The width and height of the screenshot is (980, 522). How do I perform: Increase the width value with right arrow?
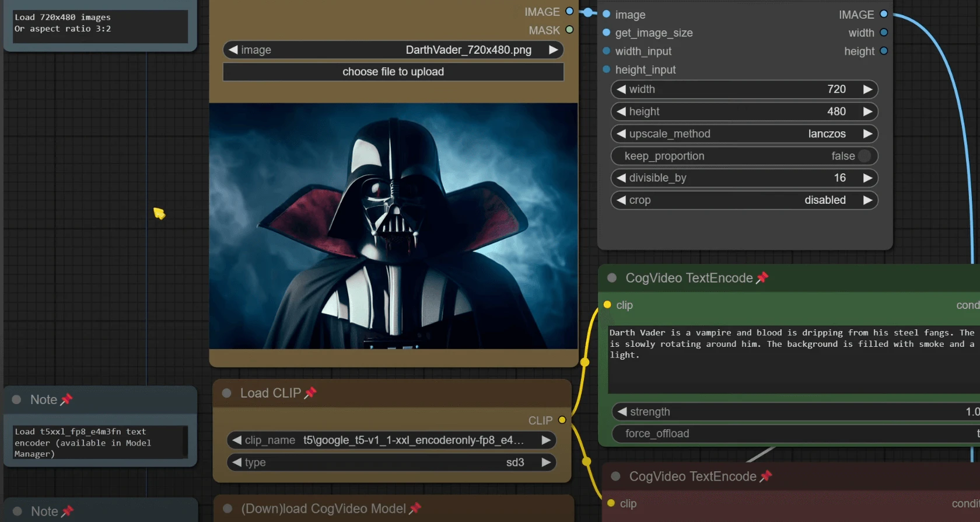tap(867, 89)
